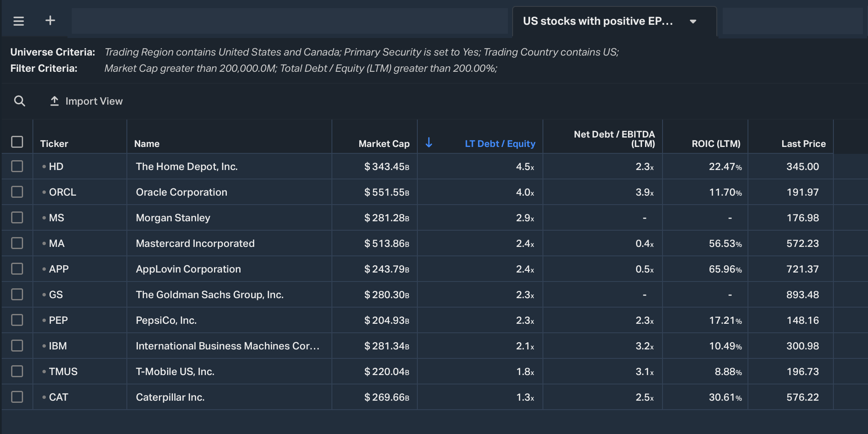Sort by LT Debt / Equity column
This screenshot has width=868, height=434.
click(x=499, y=144)
